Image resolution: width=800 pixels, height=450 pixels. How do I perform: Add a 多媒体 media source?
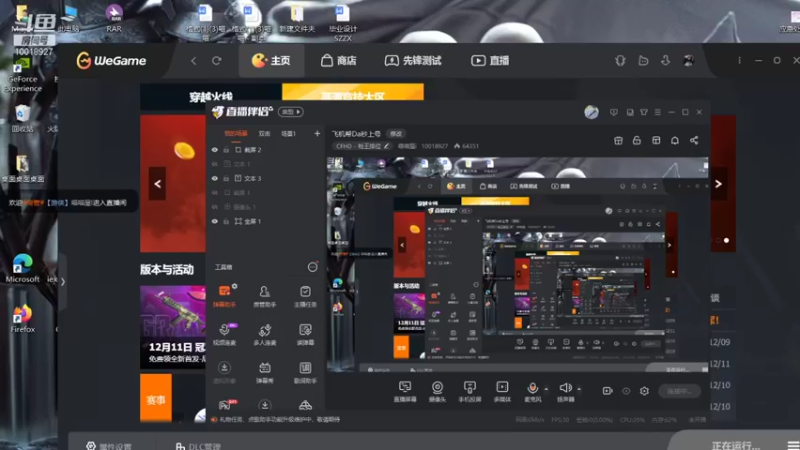(x=502, y=391)
